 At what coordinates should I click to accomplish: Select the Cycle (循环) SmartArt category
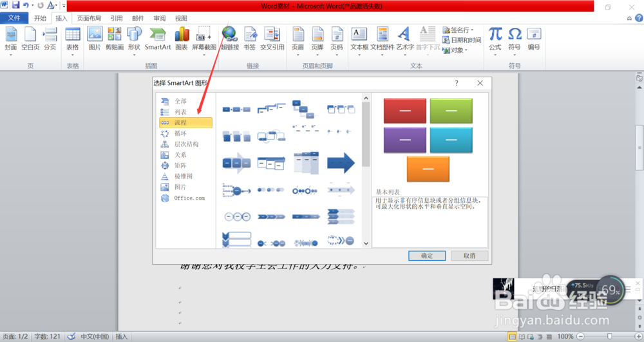pos(185,133)
